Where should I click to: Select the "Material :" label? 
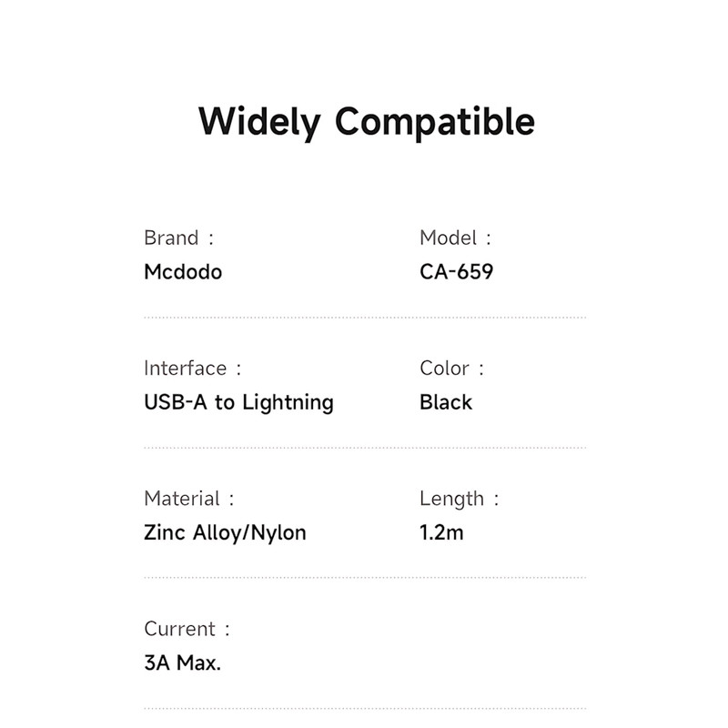(x=189, y=499)
